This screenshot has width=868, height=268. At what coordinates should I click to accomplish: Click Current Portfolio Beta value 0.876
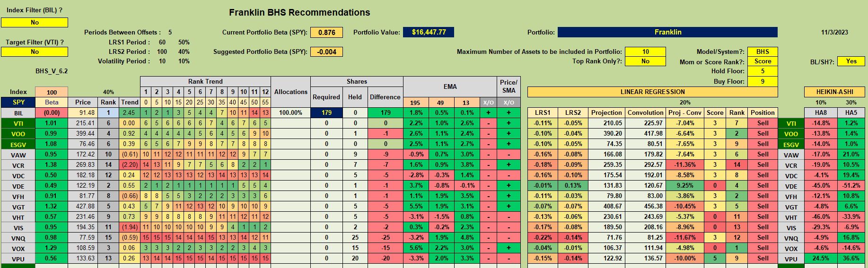[x=326, y=32]
